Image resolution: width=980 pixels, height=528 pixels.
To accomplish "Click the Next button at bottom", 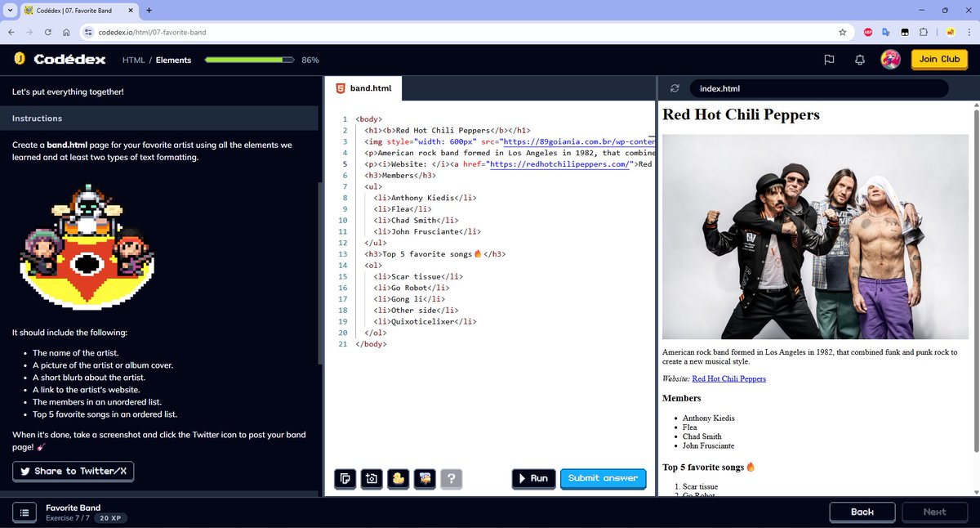I will [x=934, y=512].
